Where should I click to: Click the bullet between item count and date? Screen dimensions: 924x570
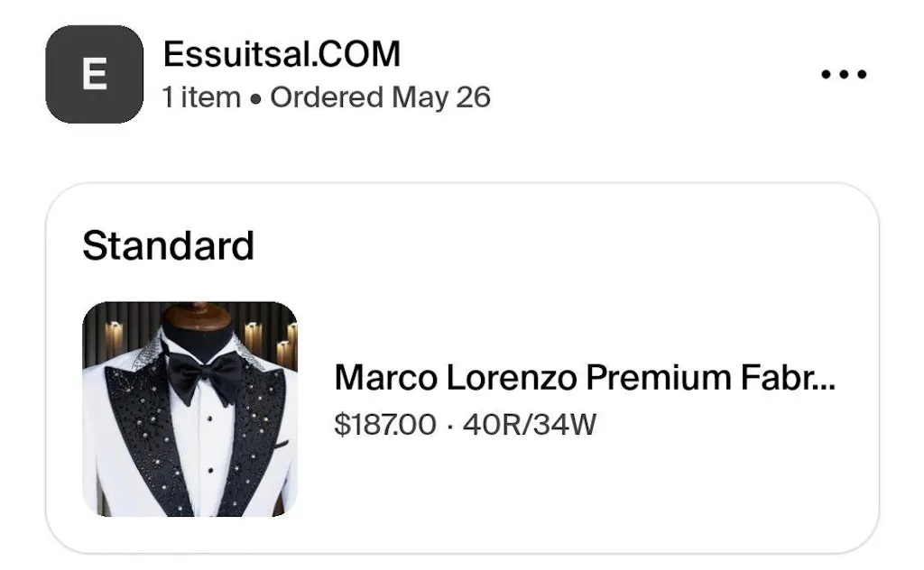click(256, 98)
